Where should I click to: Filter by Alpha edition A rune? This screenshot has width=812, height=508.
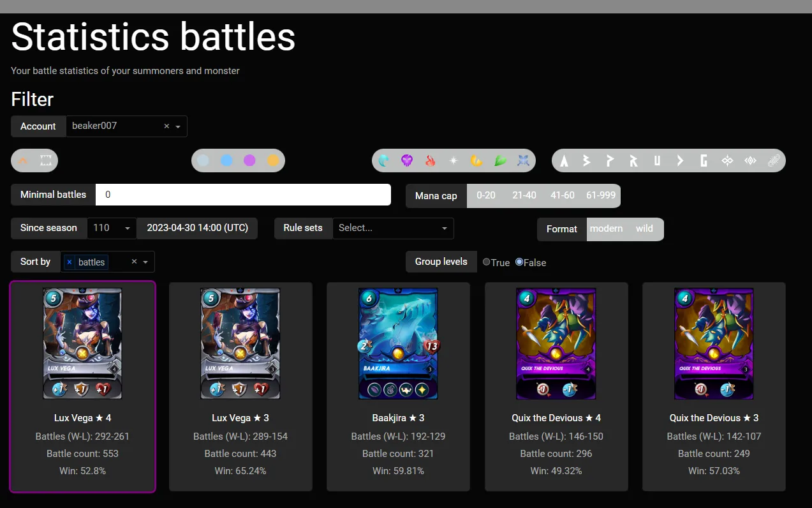[x=564, y=161]
